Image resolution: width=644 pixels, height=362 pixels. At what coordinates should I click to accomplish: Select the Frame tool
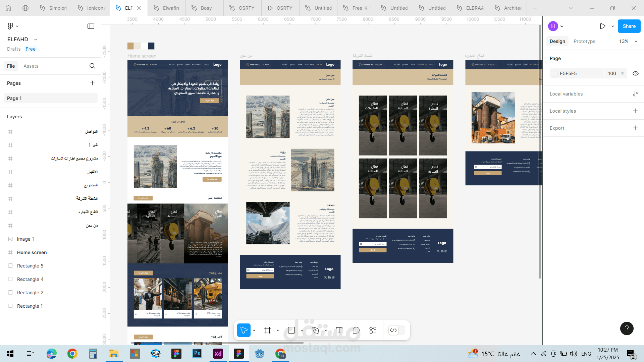(268, 330)
